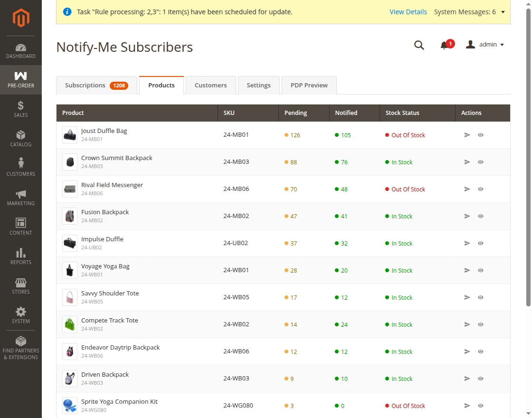Open the System sidebar menu
Image resolution: width=532 pixels, height=418 pixels.
(21, 316)
